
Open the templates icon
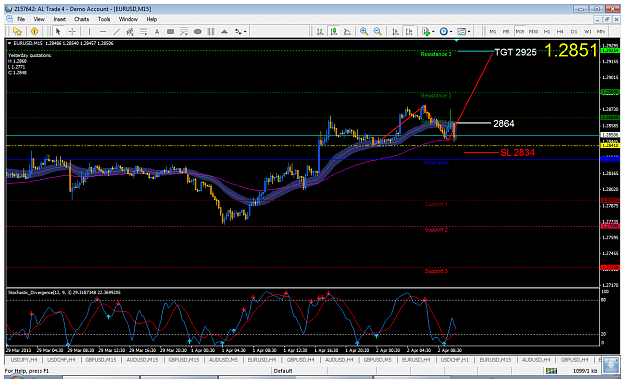click(x=461, y=31)
